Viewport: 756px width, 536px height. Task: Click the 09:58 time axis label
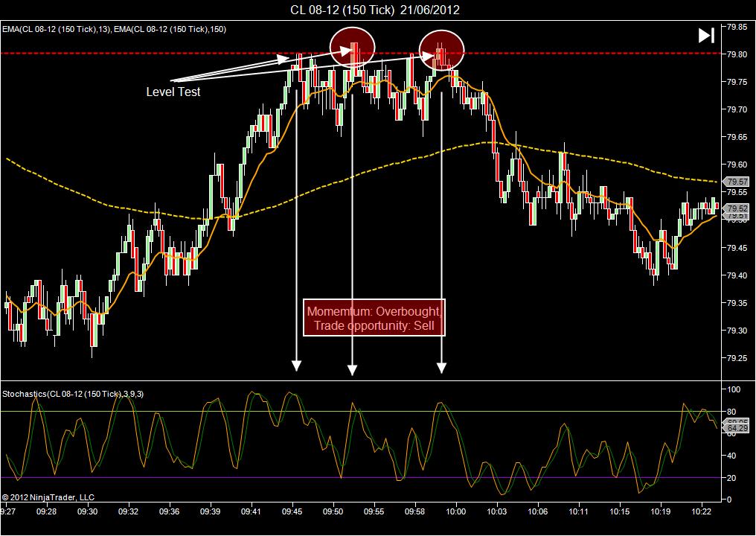414,511
